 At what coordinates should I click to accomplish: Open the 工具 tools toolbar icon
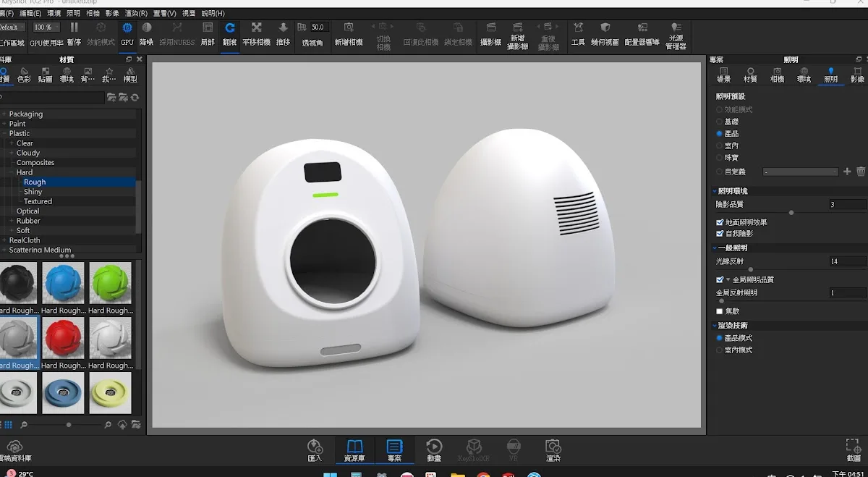[578, 33]
